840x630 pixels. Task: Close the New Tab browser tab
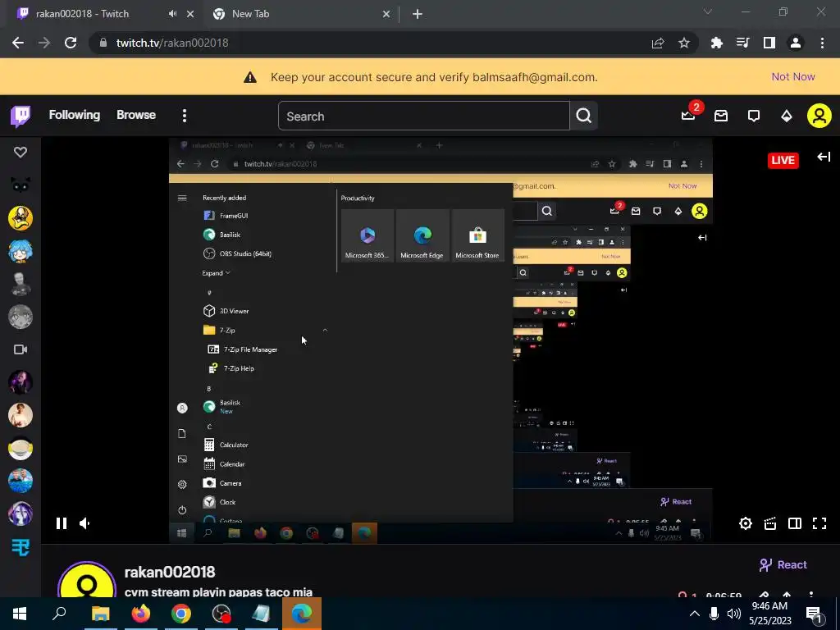tap(386, 14)
